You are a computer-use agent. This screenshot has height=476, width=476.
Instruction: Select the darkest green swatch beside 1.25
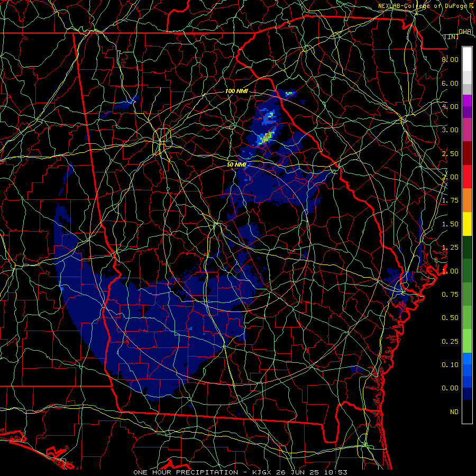tap(467, 248)
